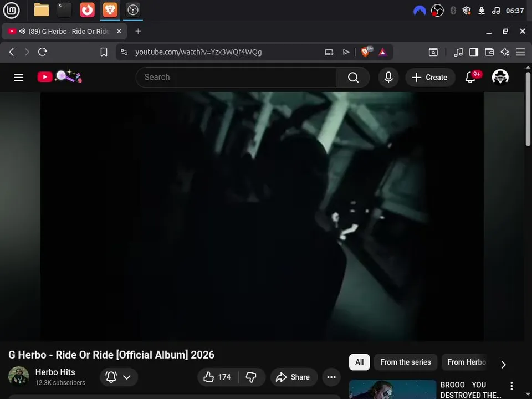
Task: Like the video showing 174 likes
Action: pos(217,377)
